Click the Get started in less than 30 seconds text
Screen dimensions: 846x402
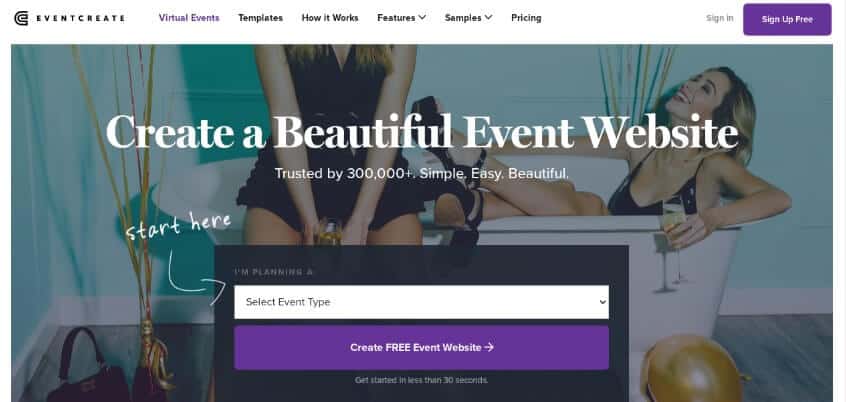[421, 380]
